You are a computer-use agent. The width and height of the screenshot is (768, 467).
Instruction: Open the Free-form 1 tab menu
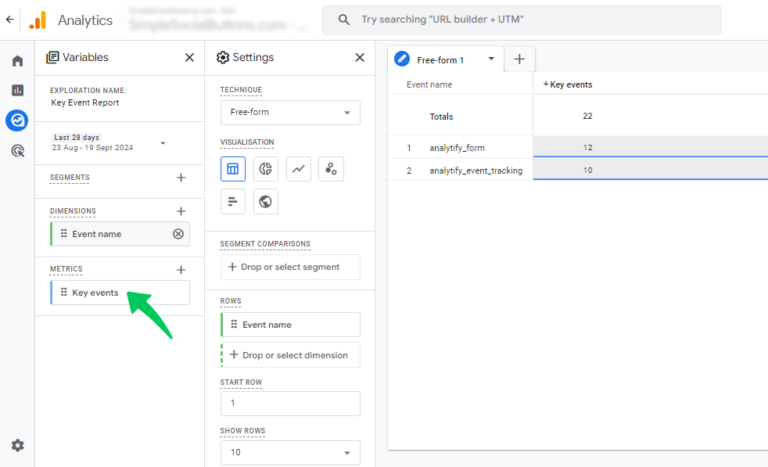click(x=491, y=59)
